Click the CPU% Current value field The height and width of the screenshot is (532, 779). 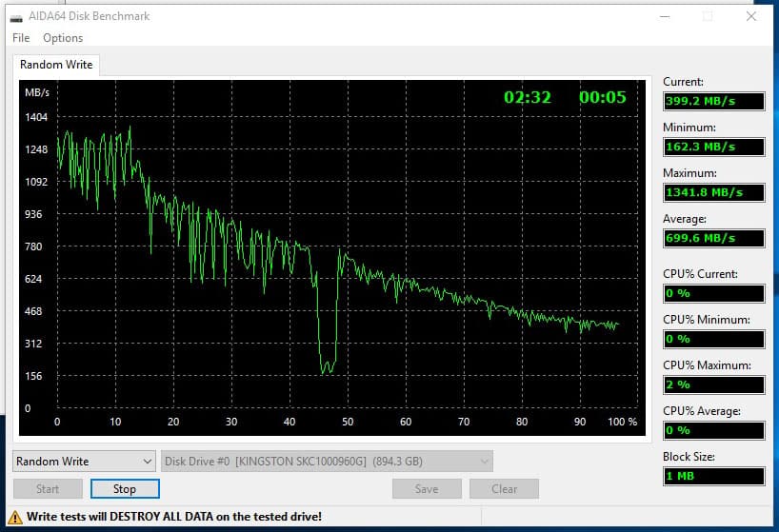(714, 293)
